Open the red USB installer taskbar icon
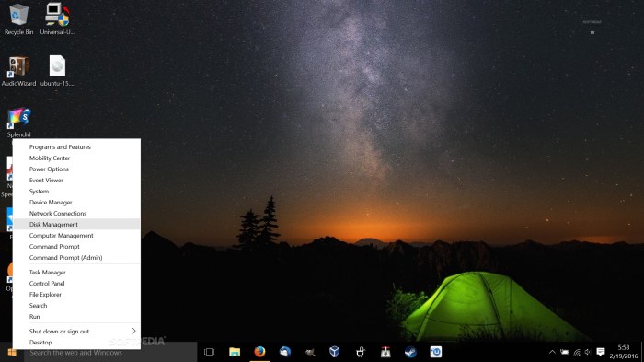The height and width of the screenshot is (362, 644). [385, 352]
